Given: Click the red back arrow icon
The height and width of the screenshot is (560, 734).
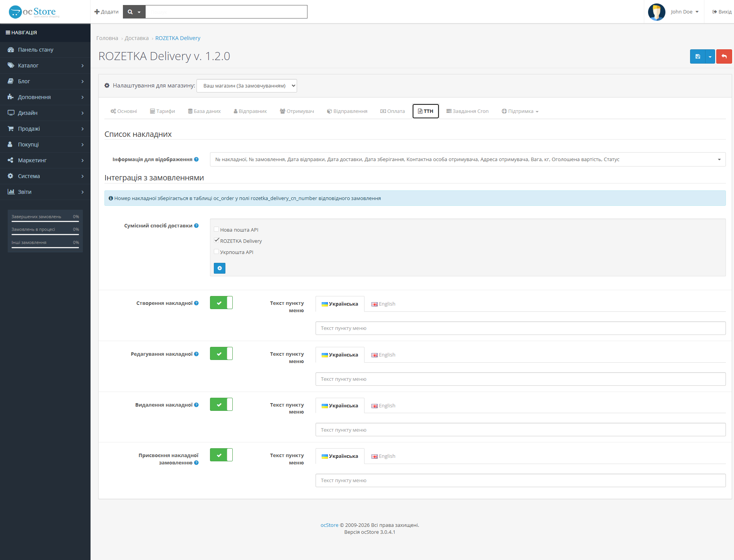Looking at the screenshot, I should tap(724, 57).
